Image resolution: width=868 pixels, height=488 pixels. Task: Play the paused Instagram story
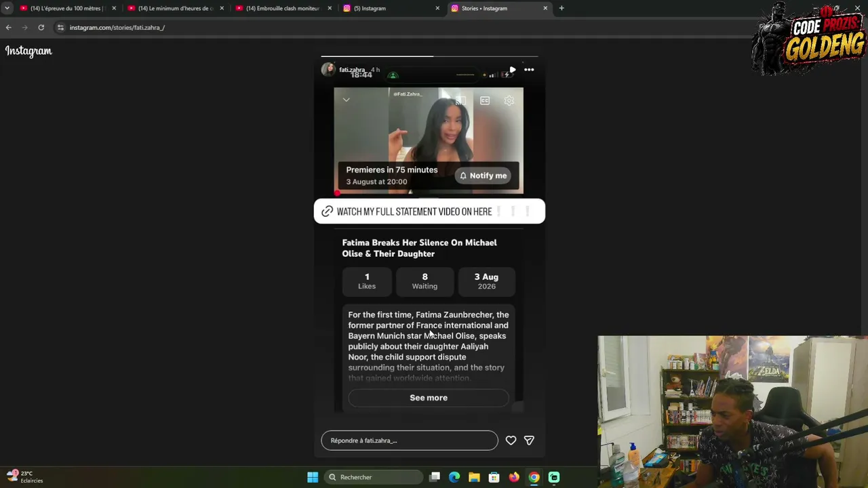[512, 70]
